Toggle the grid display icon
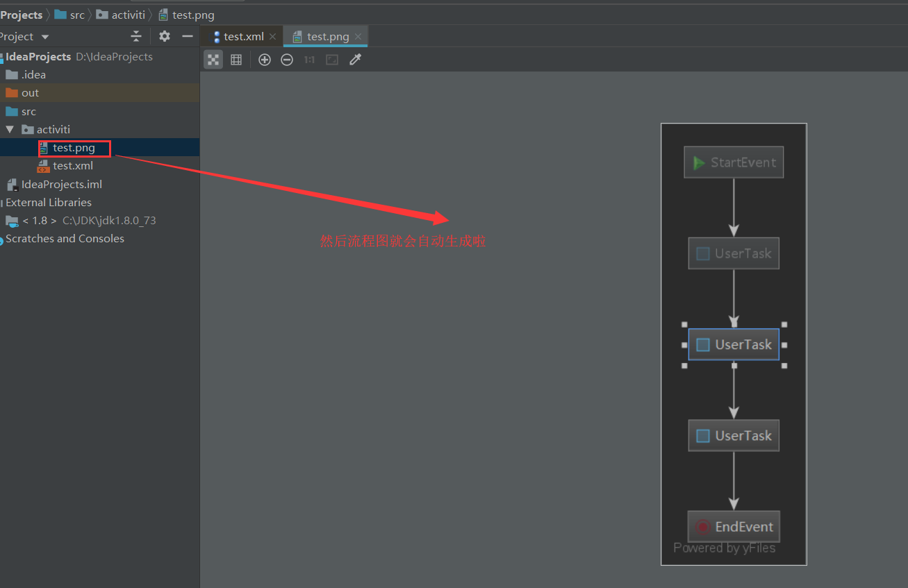 tap(236, 60)
